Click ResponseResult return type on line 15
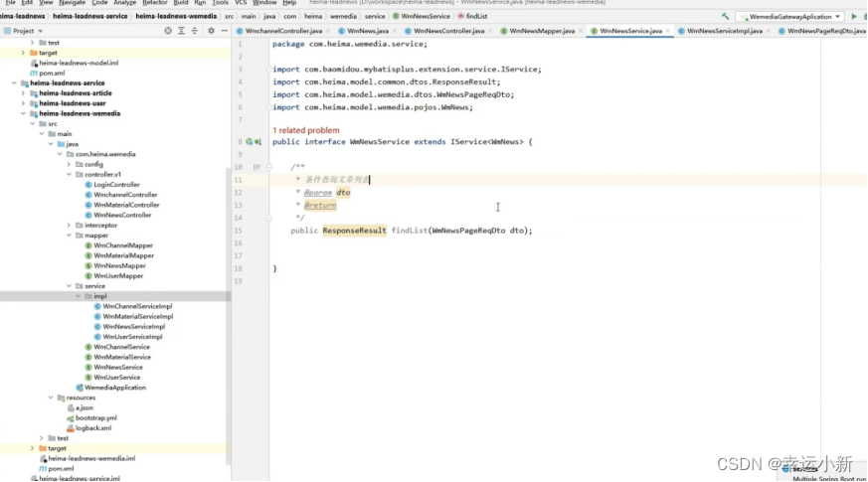The width and height of the screenshot is (868, 482). coord(354,231)
